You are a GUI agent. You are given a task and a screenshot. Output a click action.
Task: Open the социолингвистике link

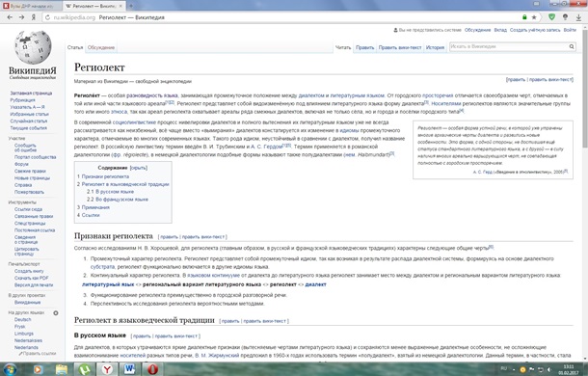click(x=134, y=122)
